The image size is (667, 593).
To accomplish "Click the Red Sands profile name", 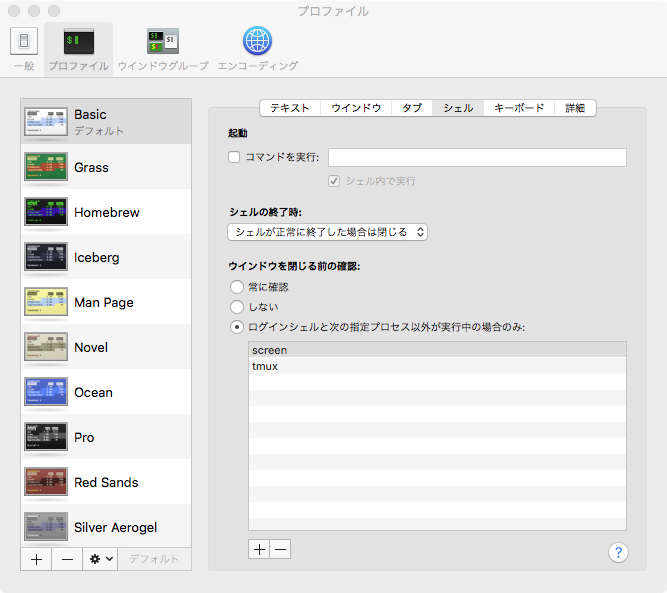I will tap(106, 482).
